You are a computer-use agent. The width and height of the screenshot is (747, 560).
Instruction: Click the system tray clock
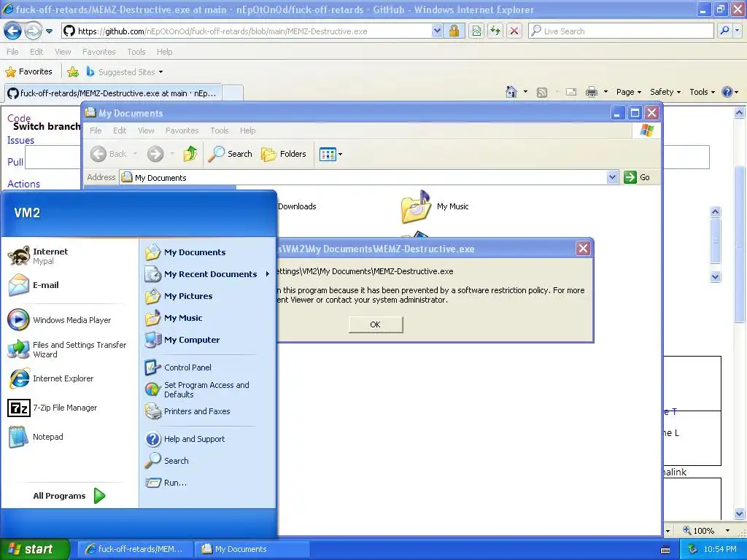point(720,549)
